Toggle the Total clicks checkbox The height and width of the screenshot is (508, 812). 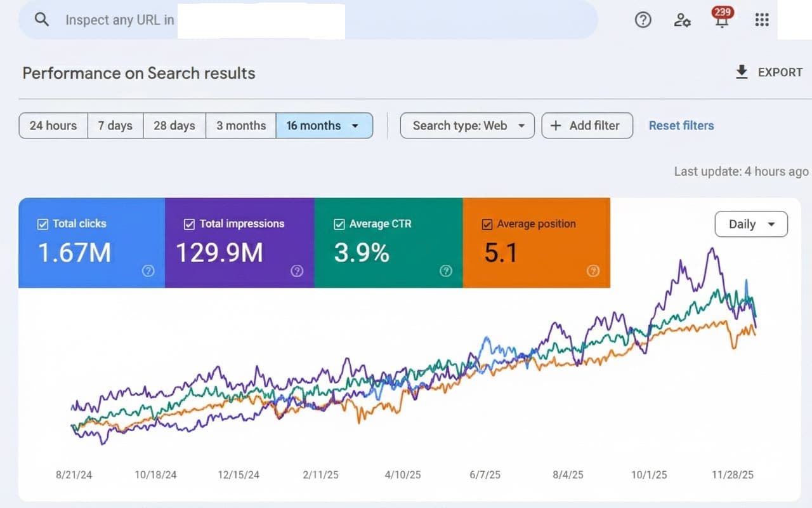click(43, 224)
